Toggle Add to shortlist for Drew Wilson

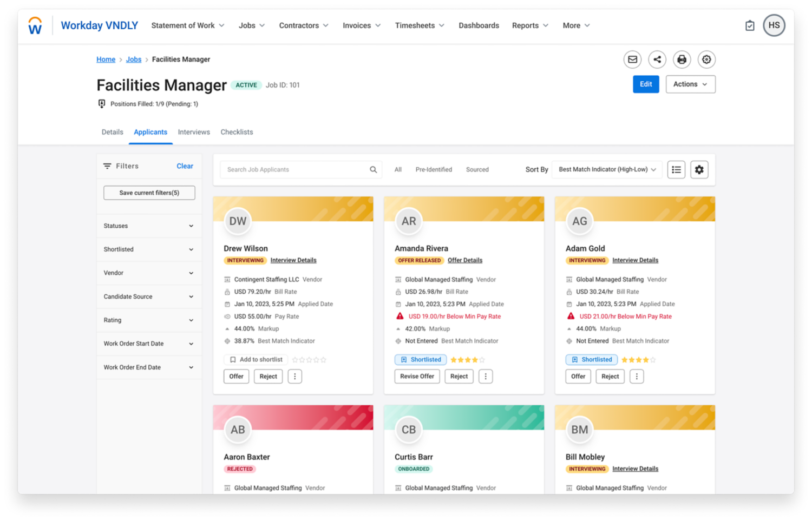coord(256,360)
